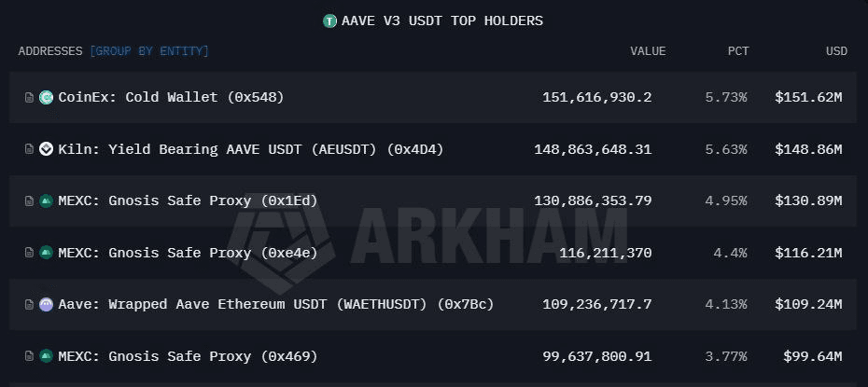The height and width of the screenshot is (387, 868).
Task: Click the copy icon beside CoinEx Cold Wallet
Action: click(29, 97)
